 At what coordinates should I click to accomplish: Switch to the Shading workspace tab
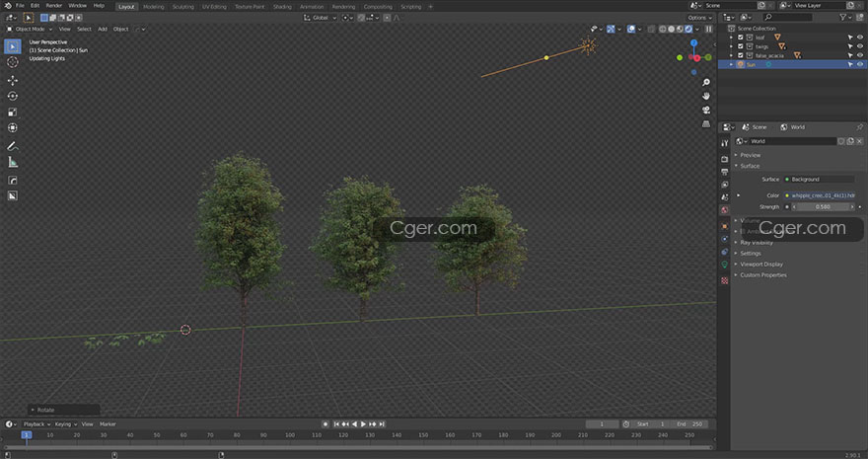[x=282, y=7]
